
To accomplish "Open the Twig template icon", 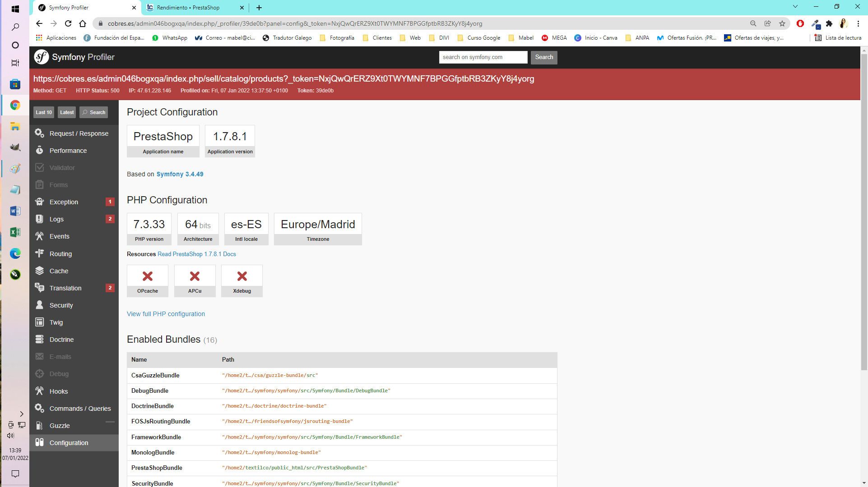I will pos(39,322).
